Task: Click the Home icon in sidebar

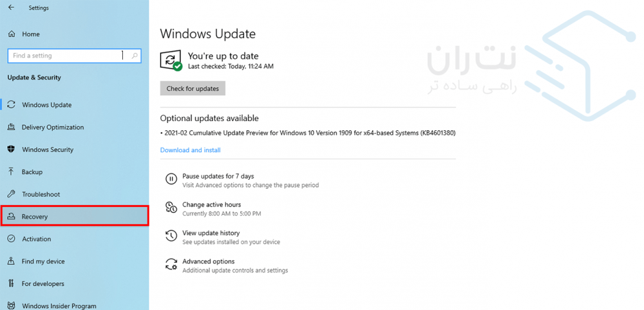Action: pyautogui.click(x=11, y=34)
